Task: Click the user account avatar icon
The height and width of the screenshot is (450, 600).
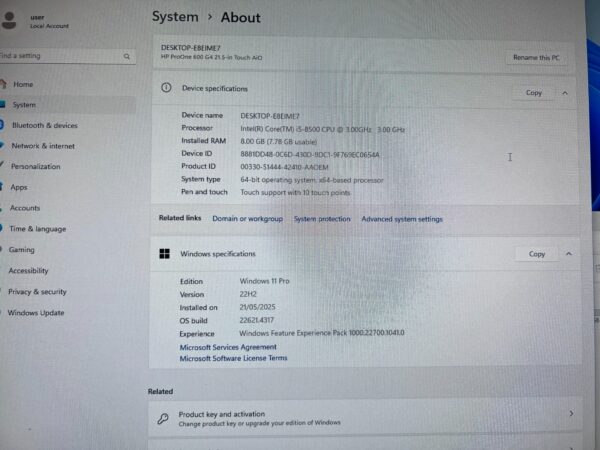Action: pos(9,20)
